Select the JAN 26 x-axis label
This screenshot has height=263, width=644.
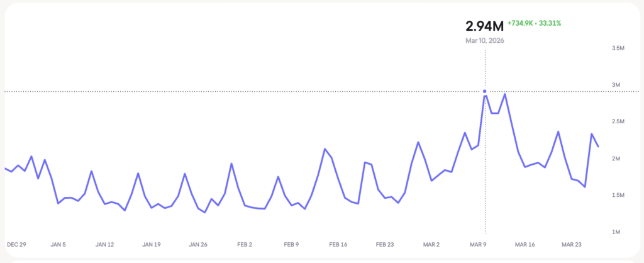tap(198, 244)
